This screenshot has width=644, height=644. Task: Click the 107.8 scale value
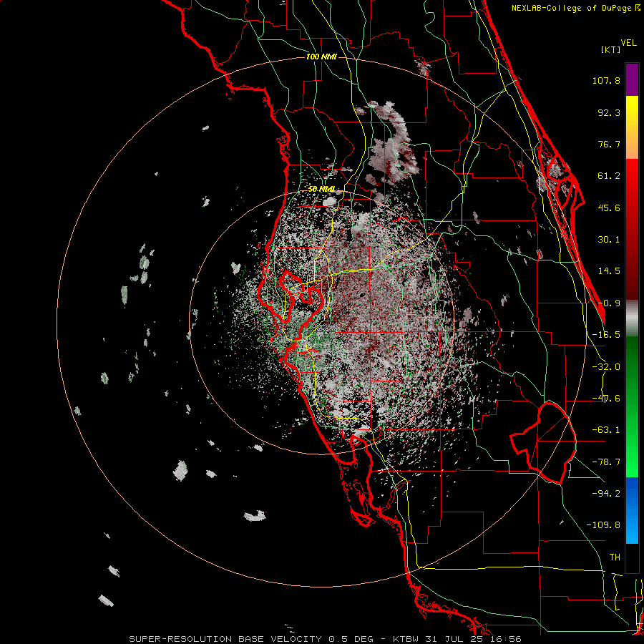pyautogui.click(x=606, y=80)
